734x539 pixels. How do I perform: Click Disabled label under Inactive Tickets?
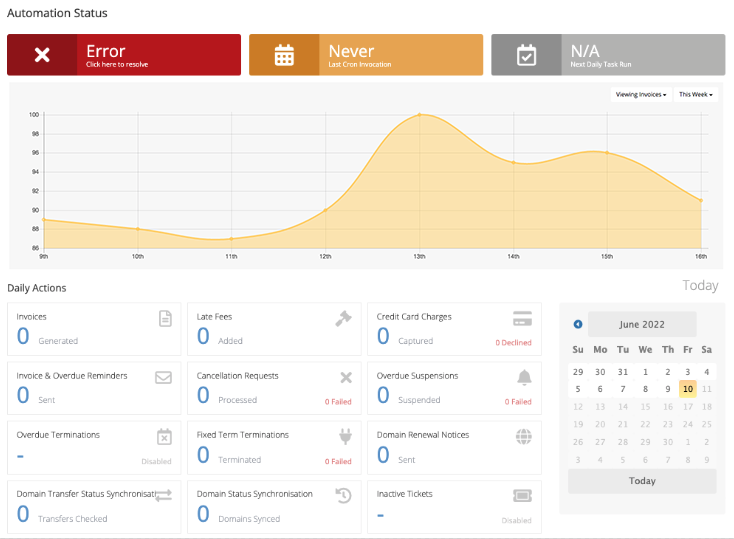516,520
